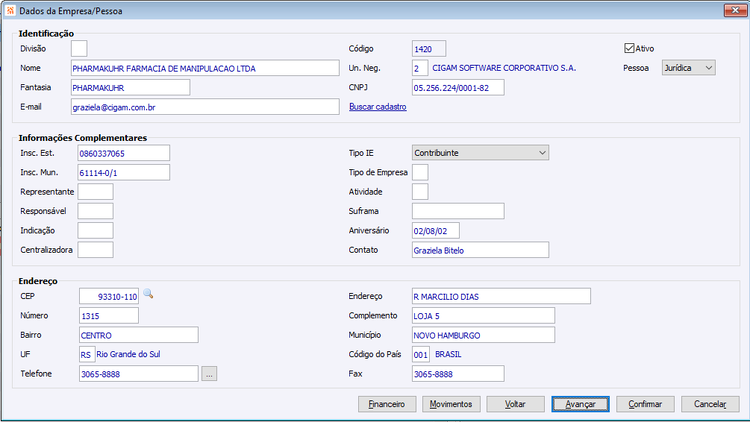Edit the Bairro field
The width and height of the screenshot is (750, 422).
pos(138,335)
